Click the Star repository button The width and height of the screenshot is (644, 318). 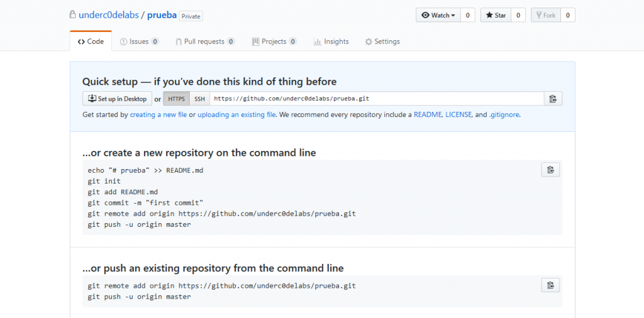(496, 15)
